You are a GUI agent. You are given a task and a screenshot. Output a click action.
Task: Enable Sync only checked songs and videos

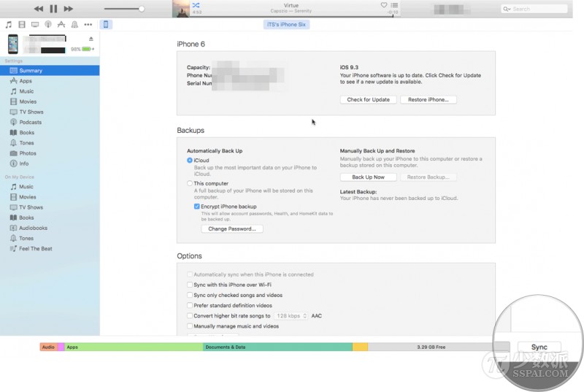(190, 295)
